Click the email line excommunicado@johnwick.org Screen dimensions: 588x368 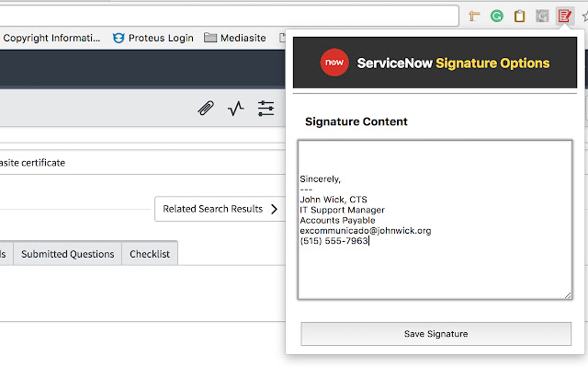[366, 231]
